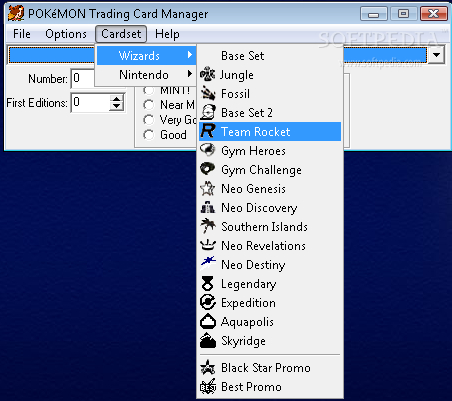Image resolution: width=452 pixels, height=401 pixels.
Task: Click the Southern Islands palm tree icon
Action: tap(208, 226)
